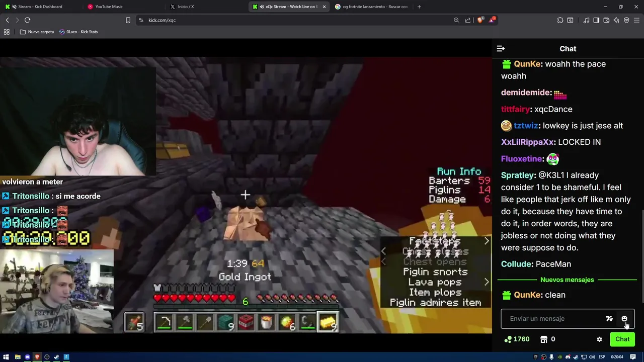Click the ESP input language indicator
Viewport: 644px width, 362px height.
click(601, 357)
